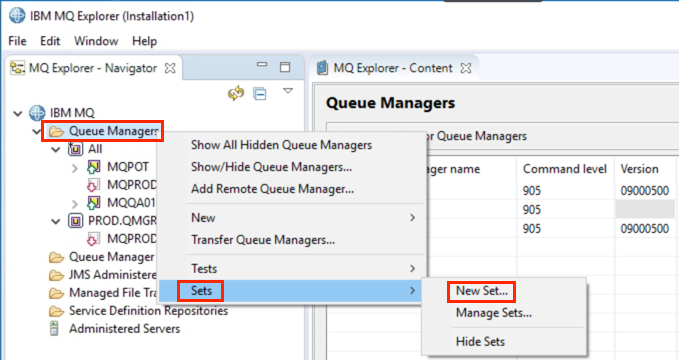Open the Help menu
The image size is (679, 360).
point(144,41)
